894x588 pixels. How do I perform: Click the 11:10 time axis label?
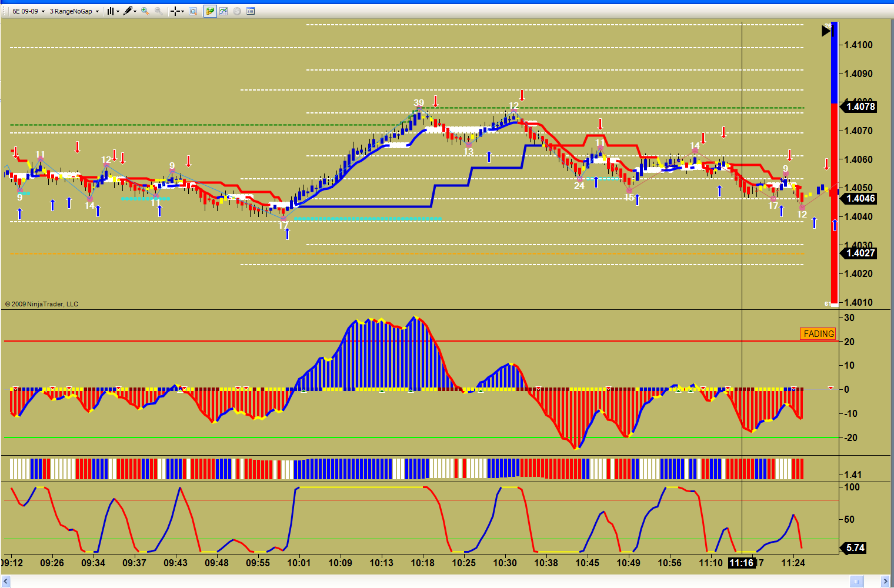(x=710, y=563)
